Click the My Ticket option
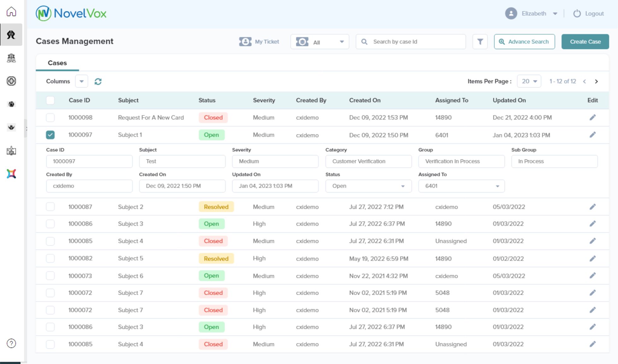 pos(259,42)
